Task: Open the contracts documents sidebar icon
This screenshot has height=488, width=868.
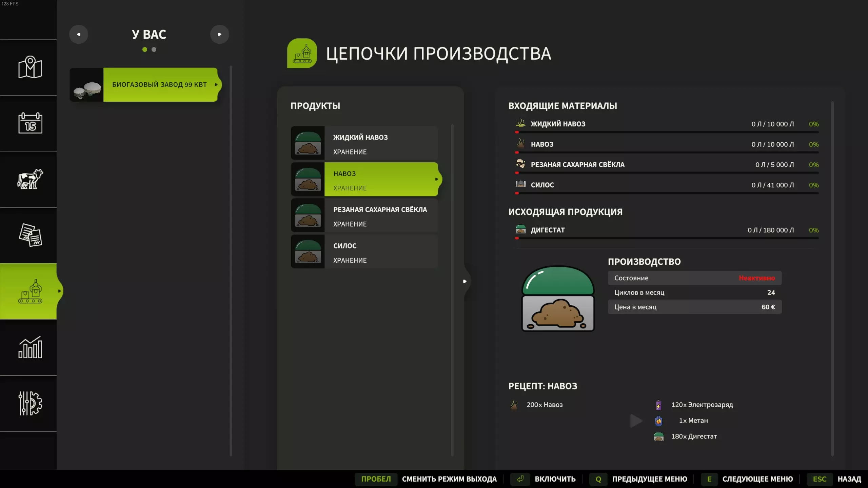Action: pos(30,235)
